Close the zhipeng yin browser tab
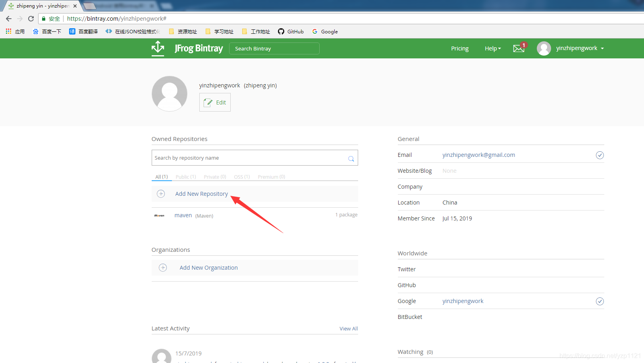This screenshot has width=644, height=363. [x=75, y=6]
